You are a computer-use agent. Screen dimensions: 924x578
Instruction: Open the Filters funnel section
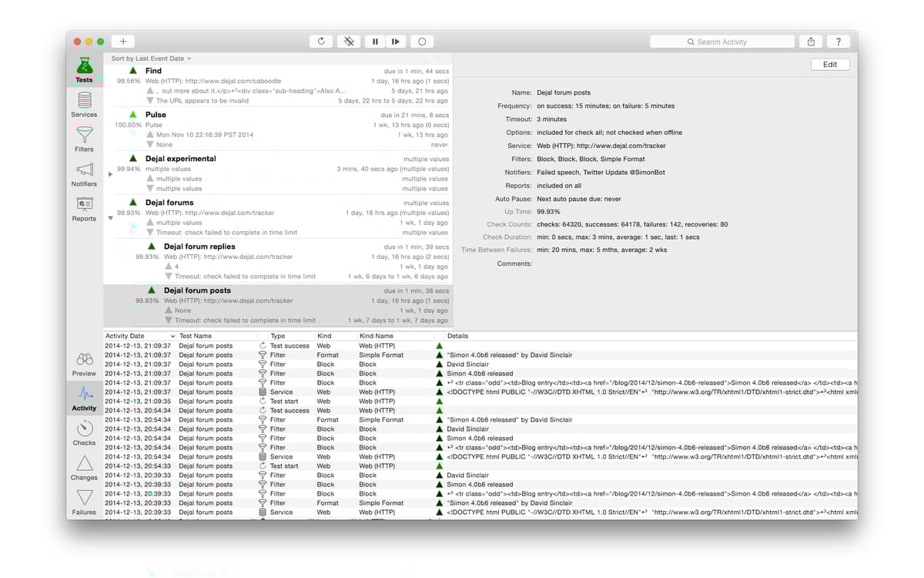(84, 139)
